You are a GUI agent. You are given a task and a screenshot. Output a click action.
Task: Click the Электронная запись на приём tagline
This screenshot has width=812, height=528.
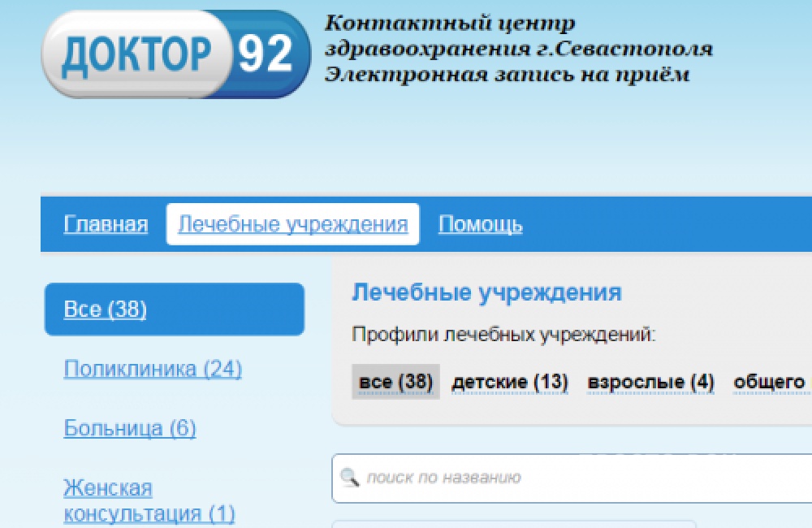tap(507, 75)
